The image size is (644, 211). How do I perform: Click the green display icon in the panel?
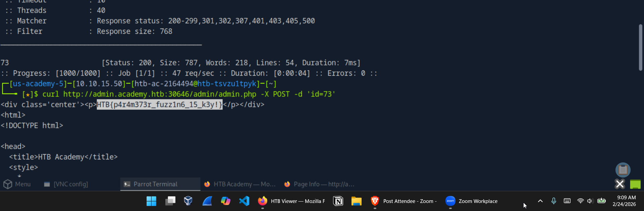635,184
